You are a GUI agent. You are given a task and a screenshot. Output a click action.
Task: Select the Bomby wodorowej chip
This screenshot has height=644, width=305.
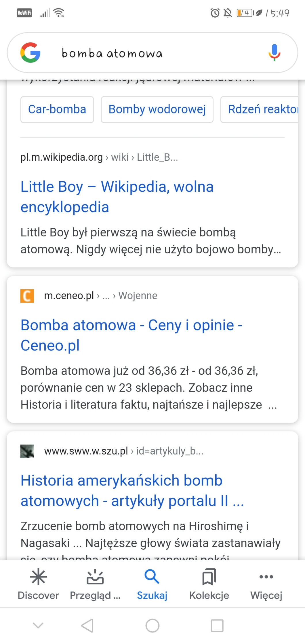click(157, 109)
